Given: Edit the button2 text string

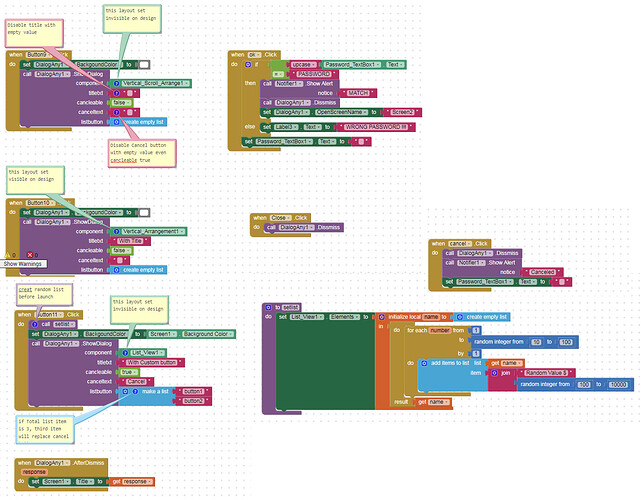Looking at the screenshot, I should [193, 401].
